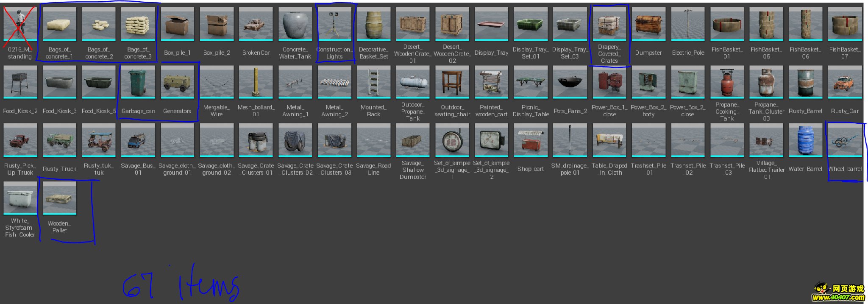Select the Village_FlatbedTrailer01 asset
Viewport: 868px width, 304px height.
pyautogui.click(x=766, y=140)
